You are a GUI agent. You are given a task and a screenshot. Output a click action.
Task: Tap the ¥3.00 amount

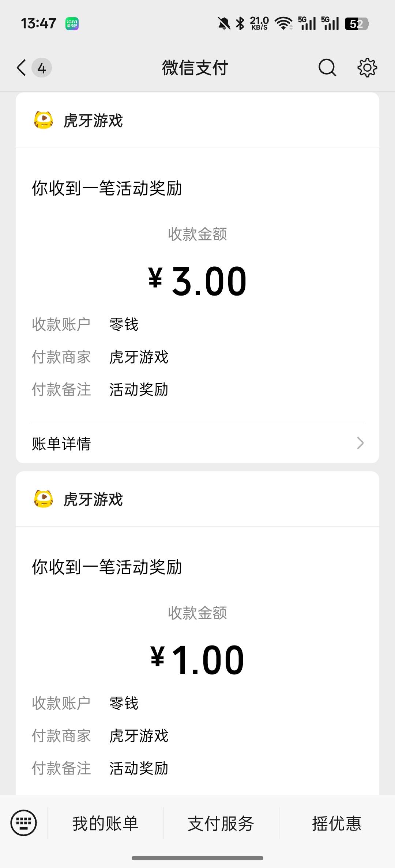[x=197, y=281]
